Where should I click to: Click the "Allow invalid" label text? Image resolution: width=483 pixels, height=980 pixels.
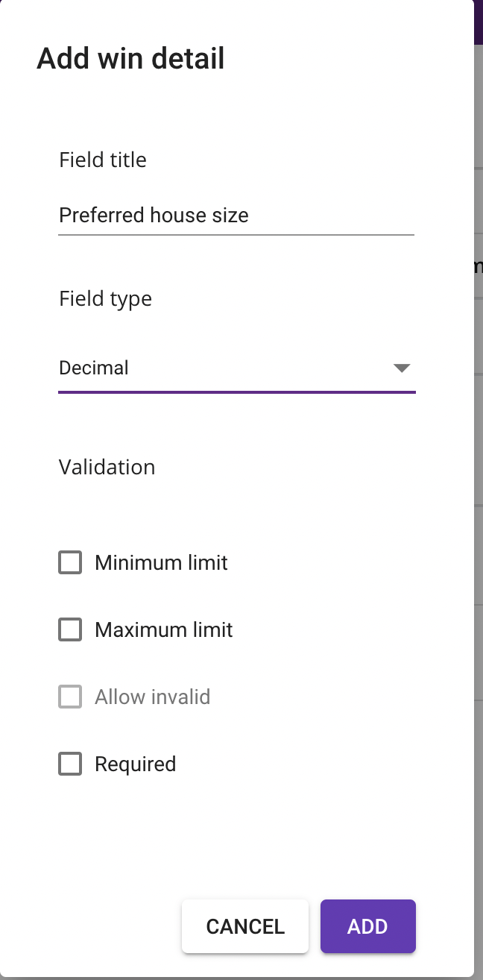[x=152, y=697]
